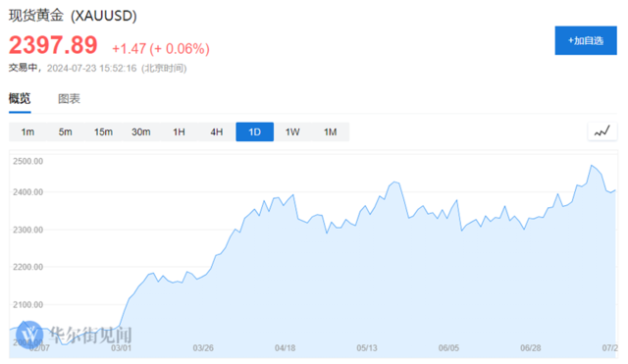Click the 2100.00 y-axis label

pyautogui.click(x=28, y=305)
